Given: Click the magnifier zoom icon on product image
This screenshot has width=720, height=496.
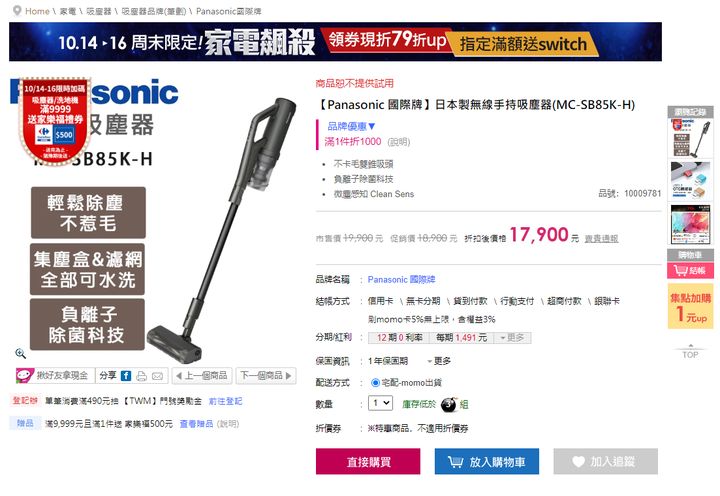Looking at the screenshot, I should (20, 353).
